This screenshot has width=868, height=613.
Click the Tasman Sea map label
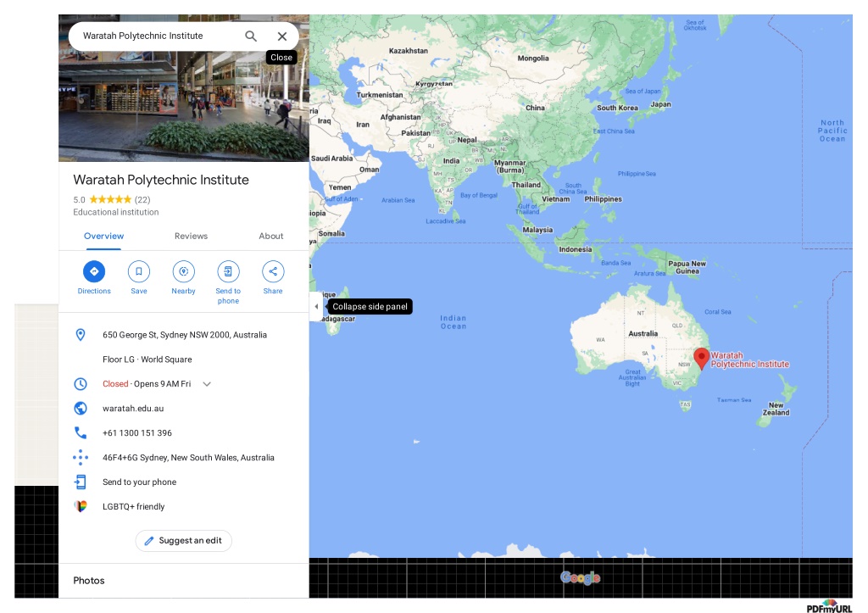point(734,400)
